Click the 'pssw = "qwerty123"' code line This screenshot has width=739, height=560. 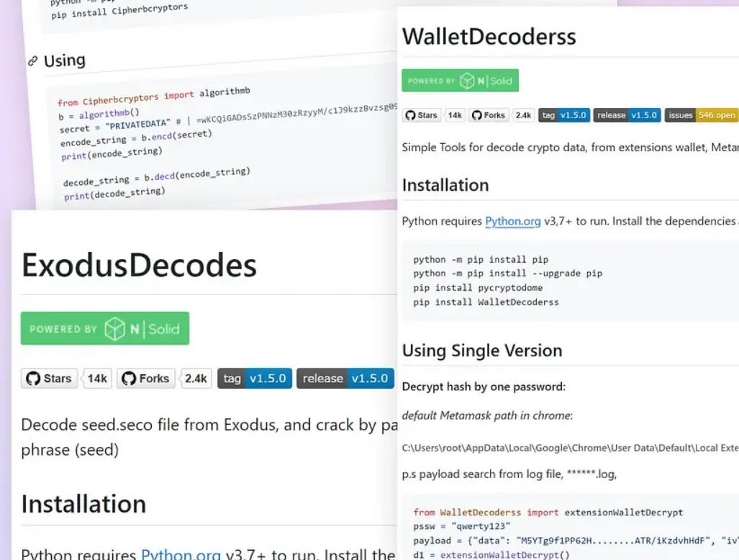pos(462,527)
